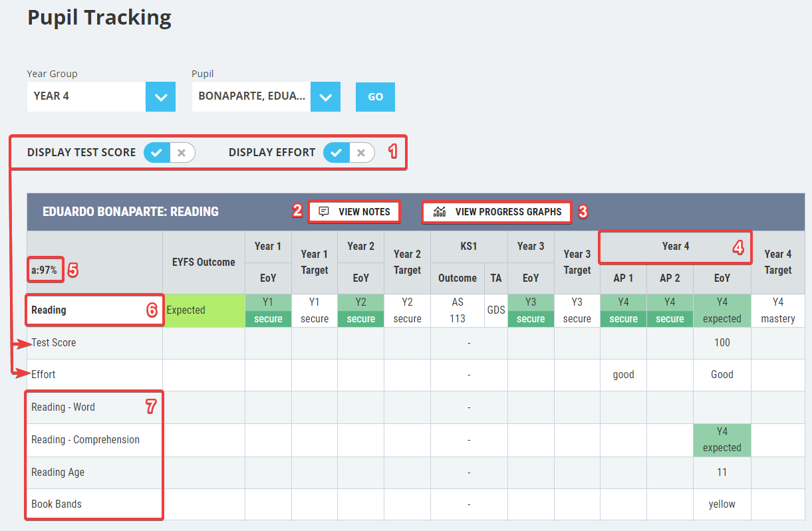Click the bar chart icon beside VIEW PROGRESS GRAPHS
Screen dimensions: 812x531
[440, 211]
